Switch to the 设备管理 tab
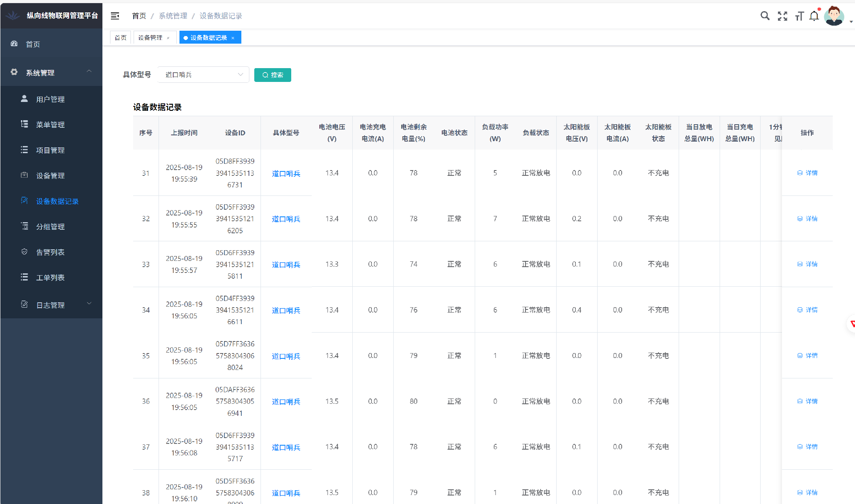 [150, 38]
